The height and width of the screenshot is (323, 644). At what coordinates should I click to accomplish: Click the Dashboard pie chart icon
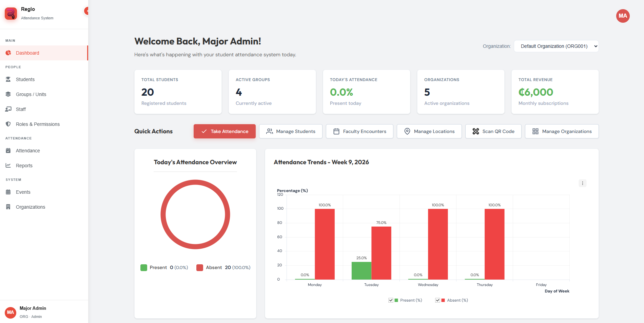(x=8, y=53)
